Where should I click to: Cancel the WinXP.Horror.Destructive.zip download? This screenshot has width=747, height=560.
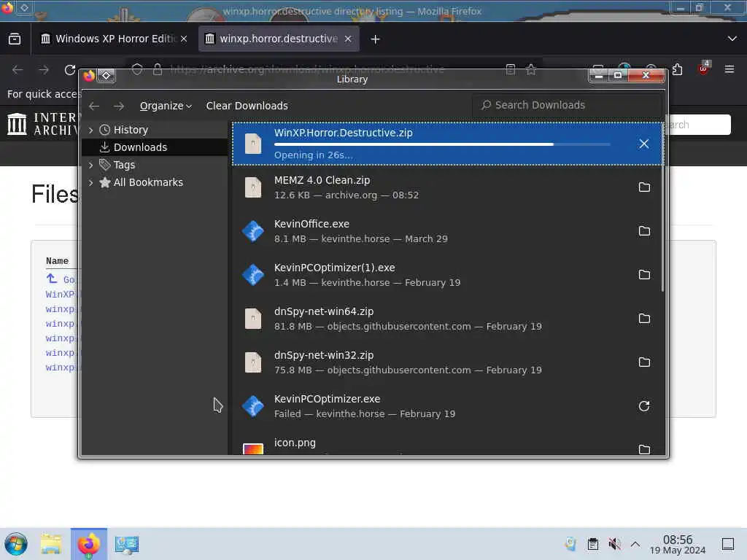(x=643, y=144)
